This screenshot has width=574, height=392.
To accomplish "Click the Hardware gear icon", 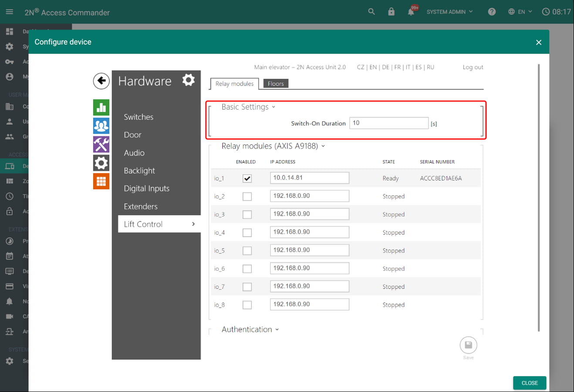I will [x=188, y=80].
